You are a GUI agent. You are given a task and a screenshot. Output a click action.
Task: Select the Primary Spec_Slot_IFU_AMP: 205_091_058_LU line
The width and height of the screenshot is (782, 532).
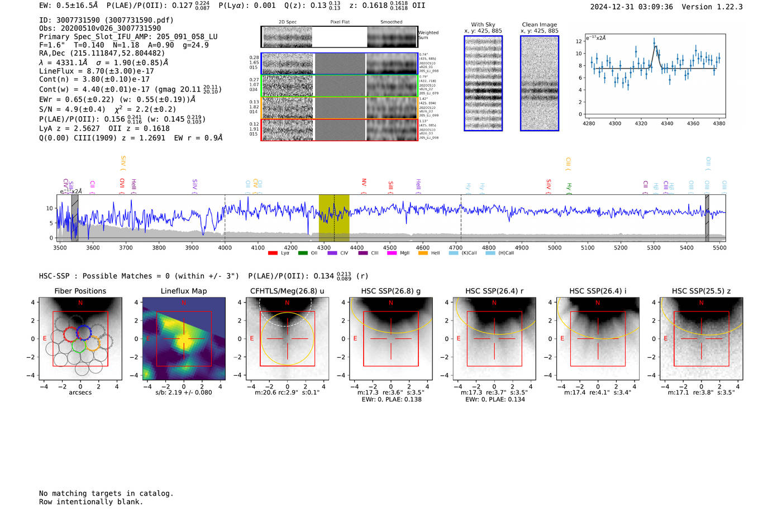click(x=128, y=37)
